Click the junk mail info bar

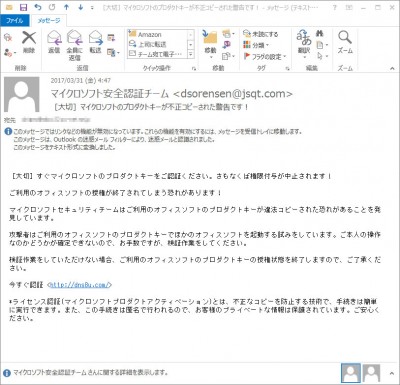click(157, 139)
